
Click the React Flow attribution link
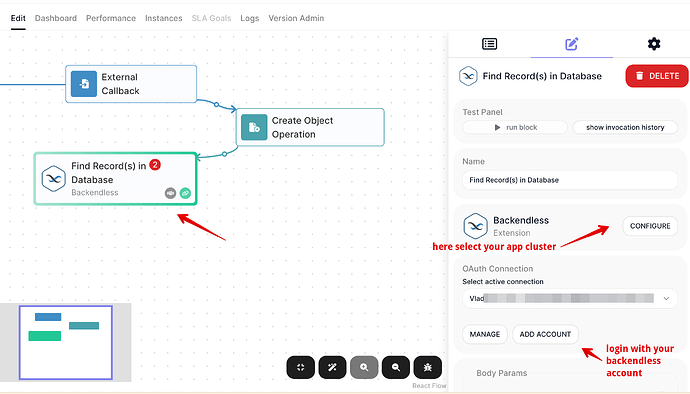coord(429,386)
